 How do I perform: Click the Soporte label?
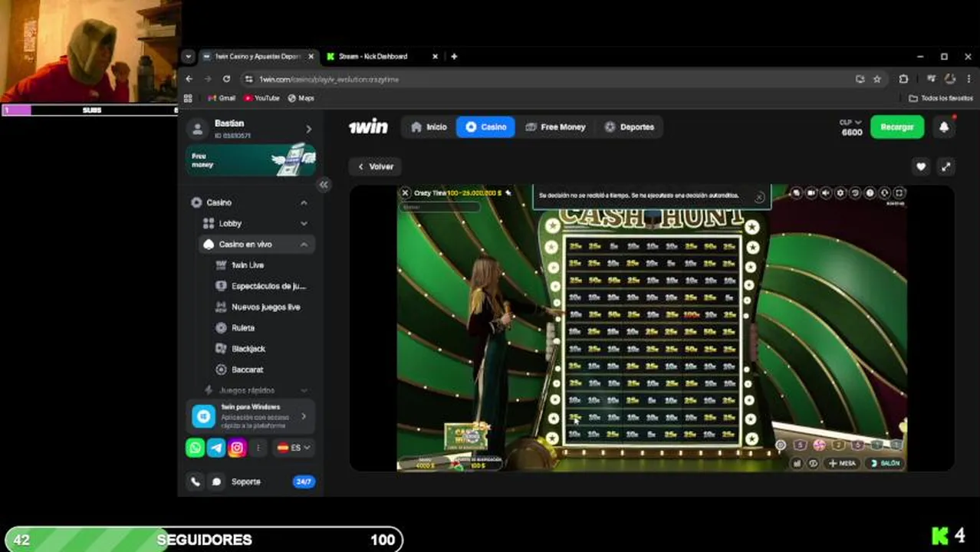click(x=246, y=481)
